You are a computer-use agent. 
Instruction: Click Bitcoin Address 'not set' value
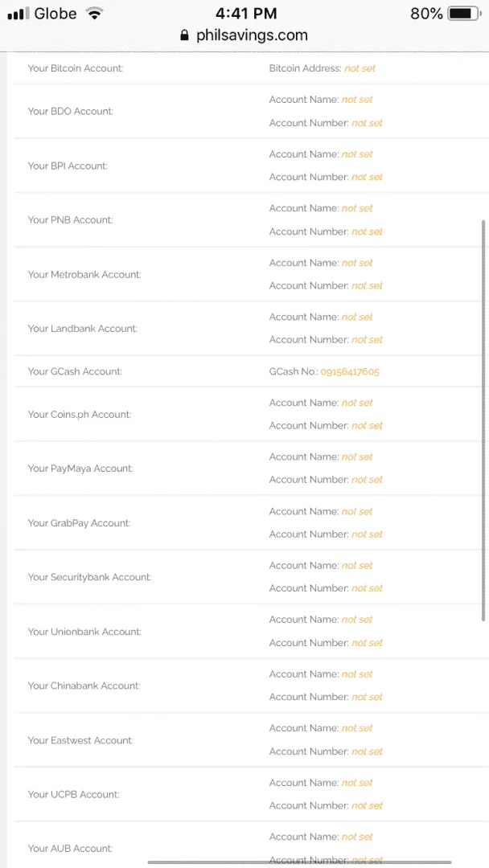click(x=360, y=68)
